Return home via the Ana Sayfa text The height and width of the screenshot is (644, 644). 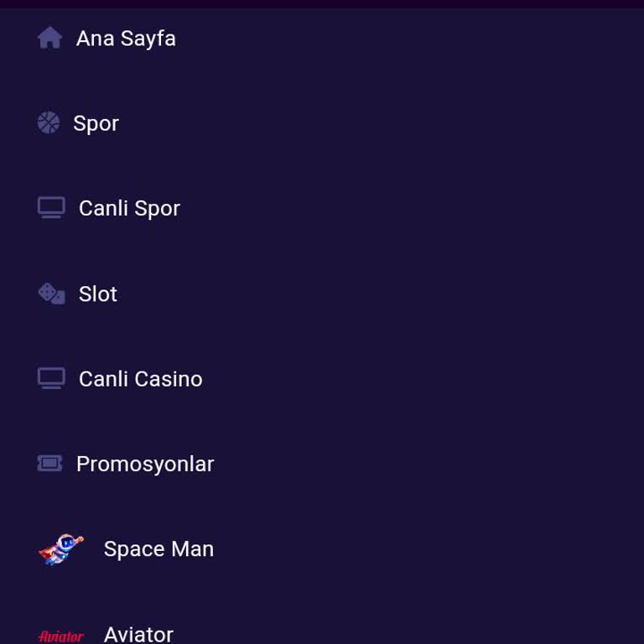(x=126, y=39)
